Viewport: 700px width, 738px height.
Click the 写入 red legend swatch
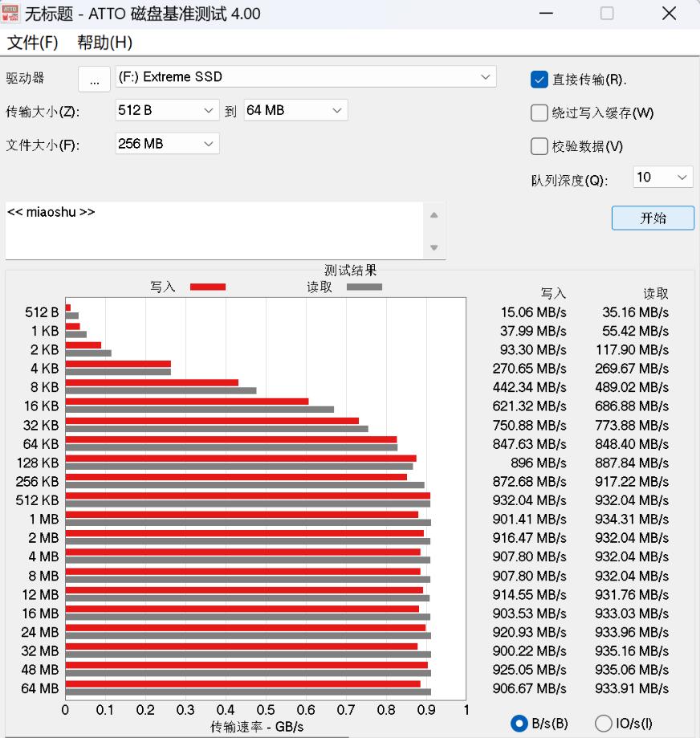coord(208,287)
